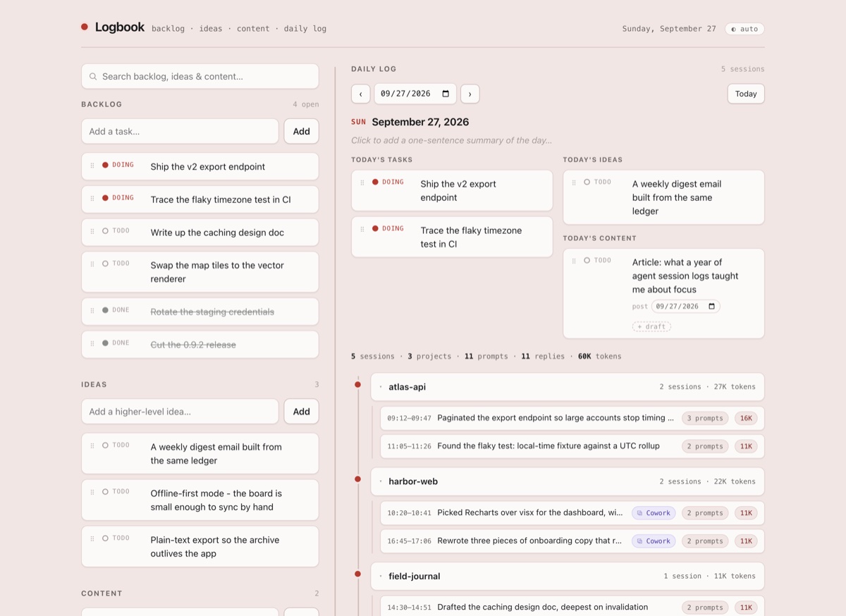
Task: Click to add a one-sentence day summary
Action: (452, 140)
